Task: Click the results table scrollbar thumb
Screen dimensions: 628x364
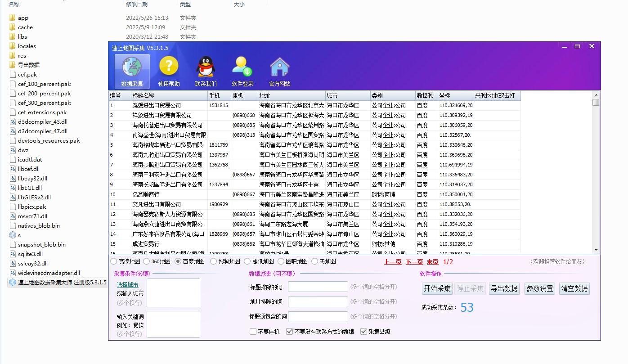Action: [596, 103]
